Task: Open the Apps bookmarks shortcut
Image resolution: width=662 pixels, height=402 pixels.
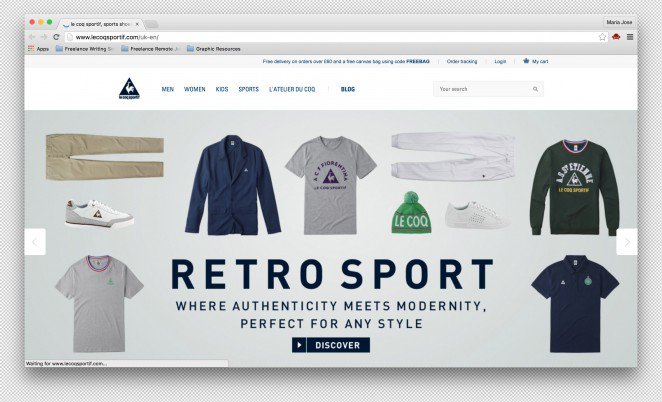Action: pyautogui.click(x=38, y=49)
